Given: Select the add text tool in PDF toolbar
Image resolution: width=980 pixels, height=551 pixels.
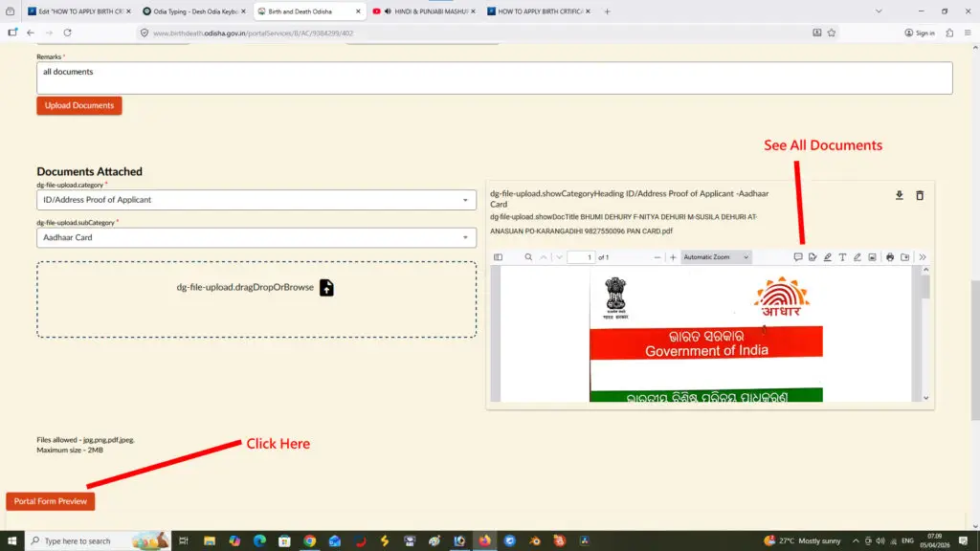Looking at the screenshot, I should 842,257.
